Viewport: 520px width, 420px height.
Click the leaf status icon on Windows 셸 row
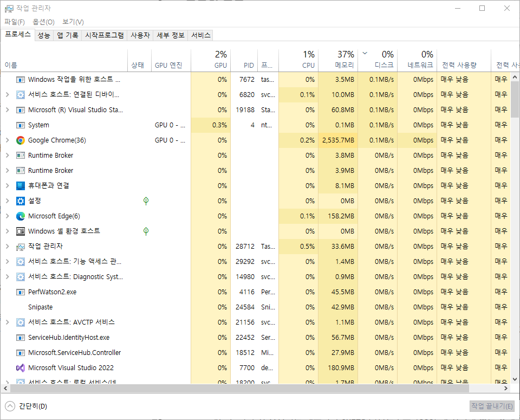(x=146, y=231)
